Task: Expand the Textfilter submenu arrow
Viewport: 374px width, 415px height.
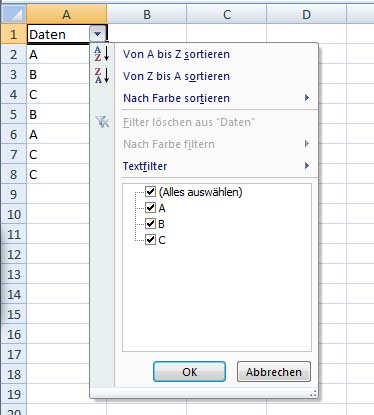Action: (307, 165)
